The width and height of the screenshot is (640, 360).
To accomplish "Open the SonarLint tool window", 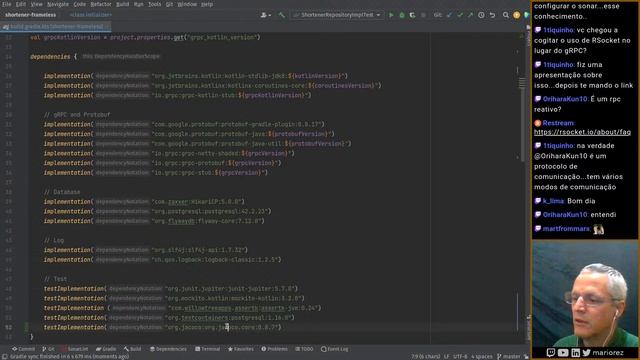I will tap(74, 349).
